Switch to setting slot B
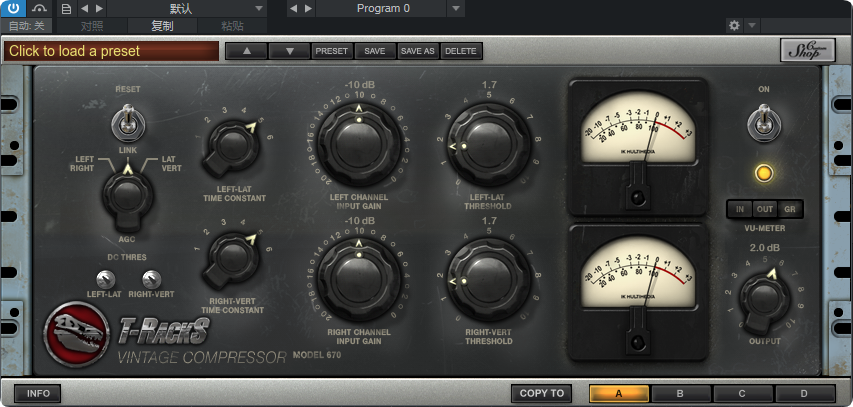The image size is (853, 407). pyautogui.click(x=681, y=393)
